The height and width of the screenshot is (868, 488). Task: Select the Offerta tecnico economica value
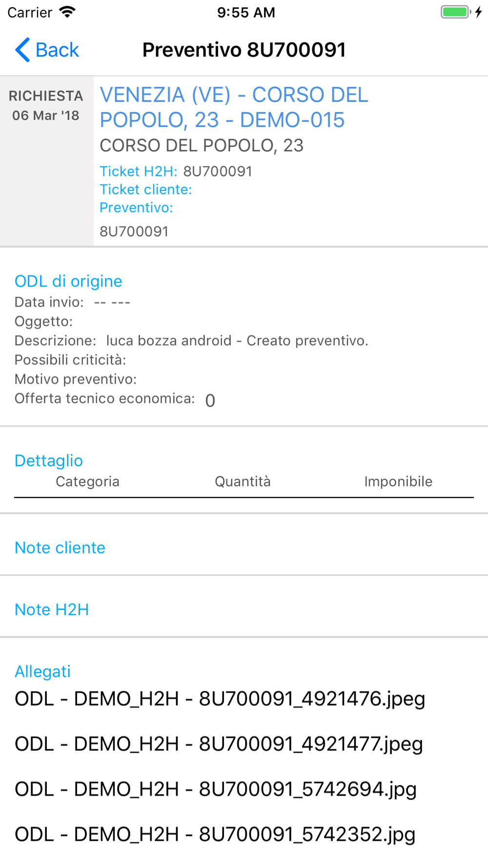pos(210,400)
